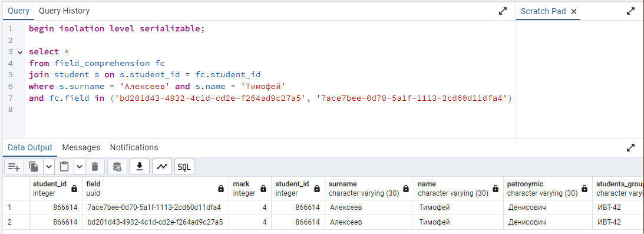Switch to Query History tab
This screenshot has height=234, width=644.
pyautogui.click(x=64, y=11)
